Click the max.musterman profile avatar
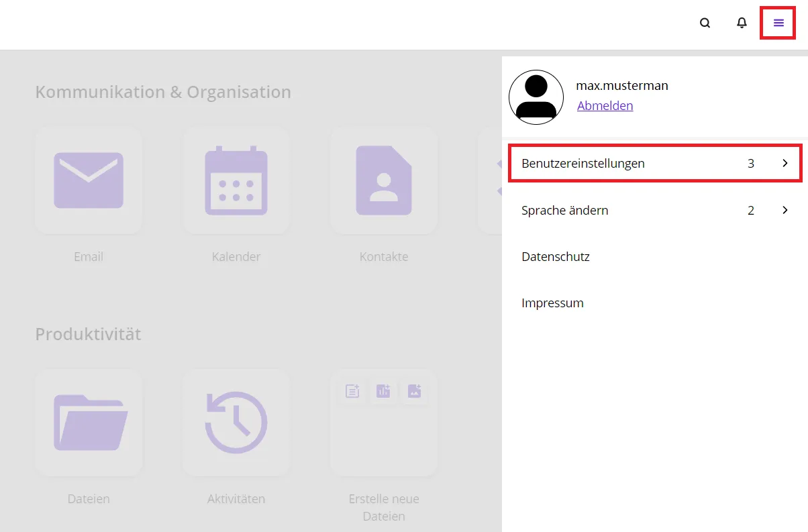The width and height of the screenshot is (808, 532). click(536, 97)
